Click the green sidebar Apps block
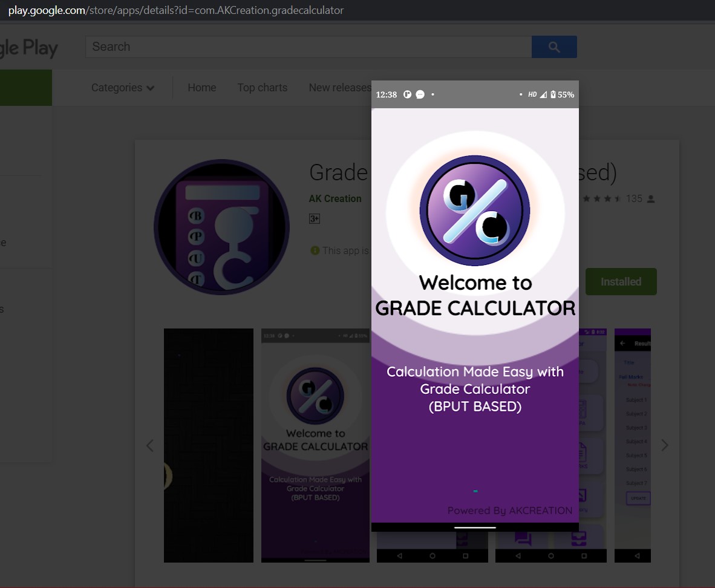Image resolution: width=715 pixels, height=588 pixels. pos(26,88)
